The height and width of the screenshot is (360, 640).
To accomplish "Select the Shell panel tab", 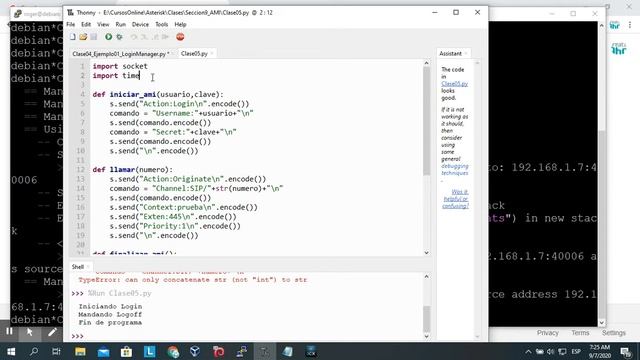I will click(78, 267).
